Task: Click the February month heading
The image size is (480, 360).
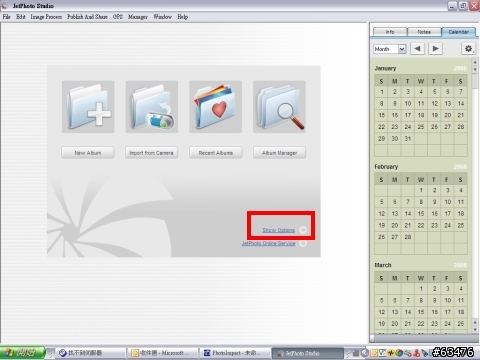Action: (x=386, y=167)
